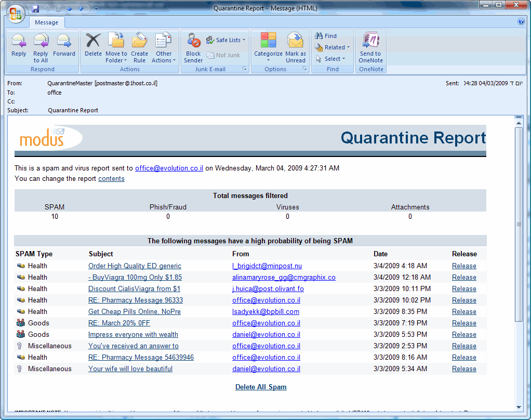
Task: Release the BuyViagra 100mg spam message
Action: click(x=464, y=278)
